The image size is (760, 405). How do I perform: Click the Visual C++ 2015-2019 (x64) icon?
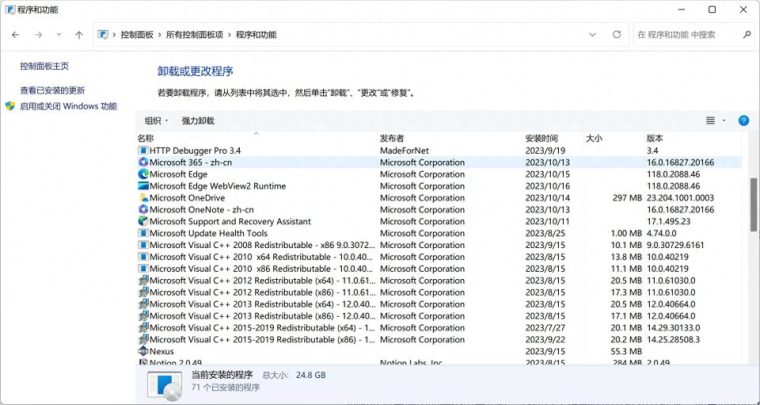pos(143,327)
